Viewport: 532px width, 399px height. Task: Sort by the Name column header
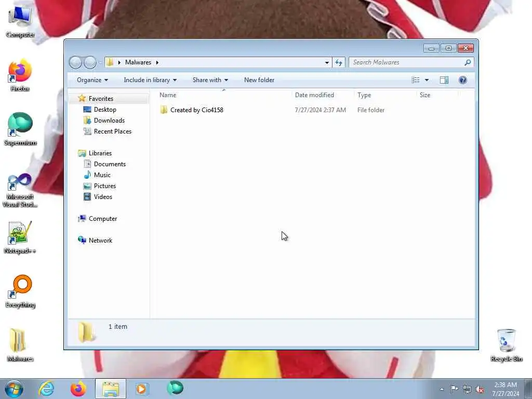tap(224, 95)
